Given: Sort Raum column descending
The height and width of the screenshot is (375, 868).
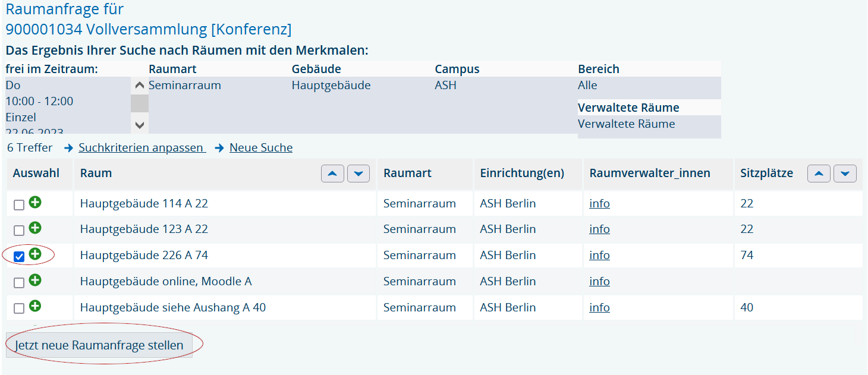Looking at the screenshot, I should 358,174.
